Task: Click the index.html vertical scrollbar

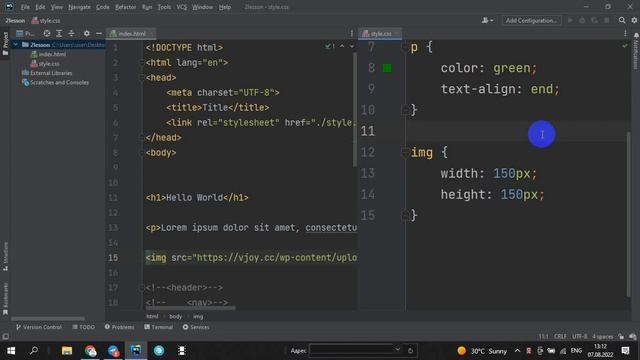Action: 355,108
